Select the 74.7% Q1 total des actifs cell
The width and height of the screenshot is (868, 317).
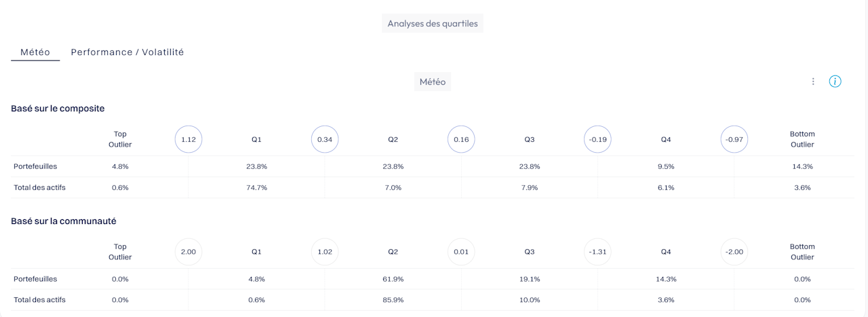pos(256,187)
